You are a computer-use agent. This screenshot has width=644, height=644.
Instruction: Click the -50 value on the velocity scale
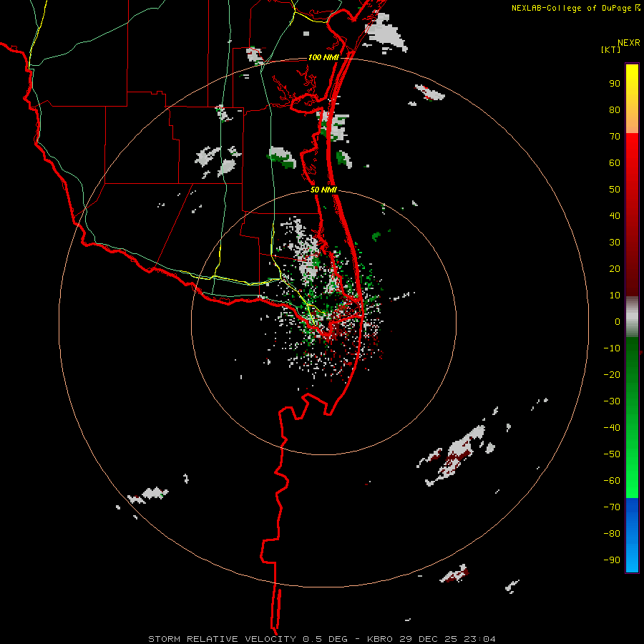pyautogui.click(x=612, y=454)
